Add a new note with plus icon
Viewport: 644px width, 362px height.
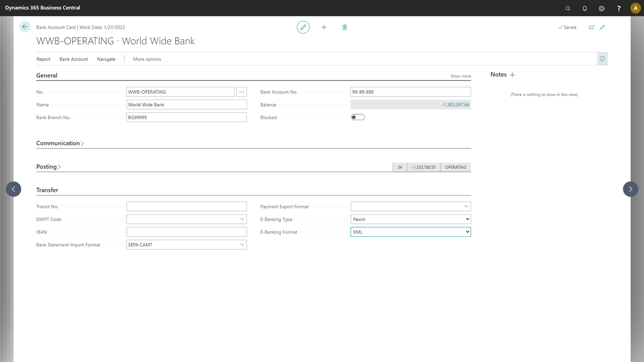tap(513, 75)
